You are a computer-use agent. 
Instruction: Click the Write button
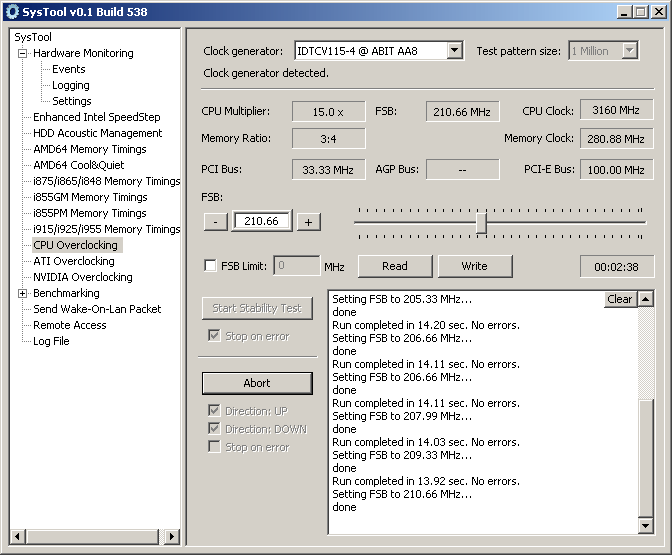(474, 266)
